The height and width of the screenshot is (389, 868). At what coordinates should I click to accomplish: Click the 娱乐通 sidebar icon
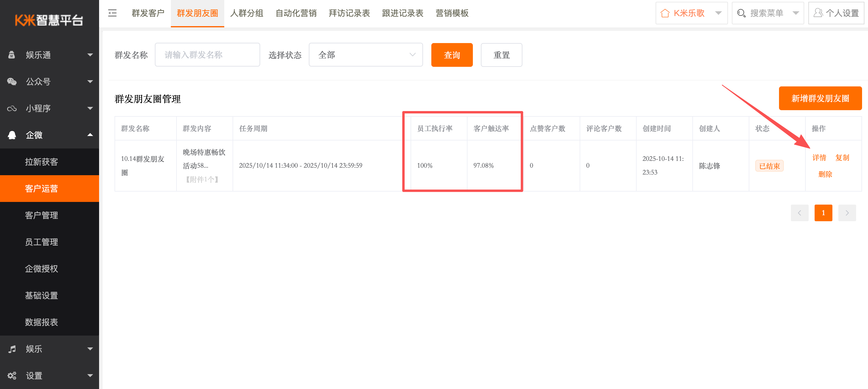[x=12, y=55]
